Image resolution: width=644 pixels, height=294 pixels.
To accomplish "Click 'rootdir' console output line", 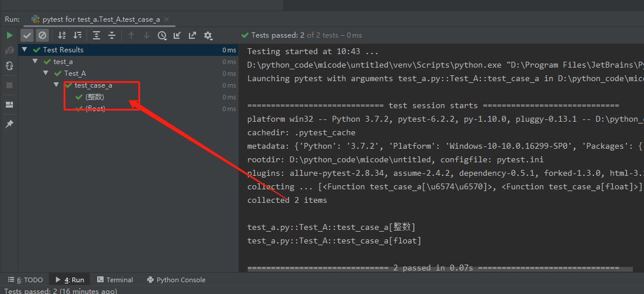I will pos(395,159).
